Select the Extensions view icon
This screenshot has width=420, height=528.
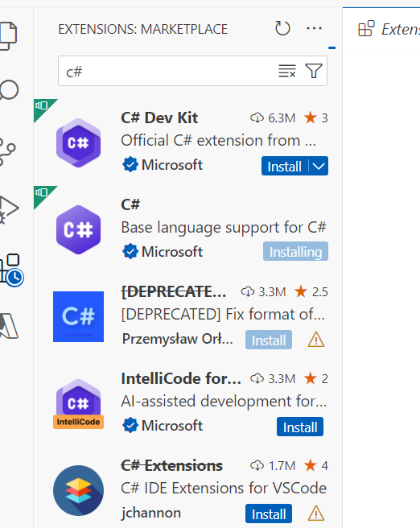[11, 270]
